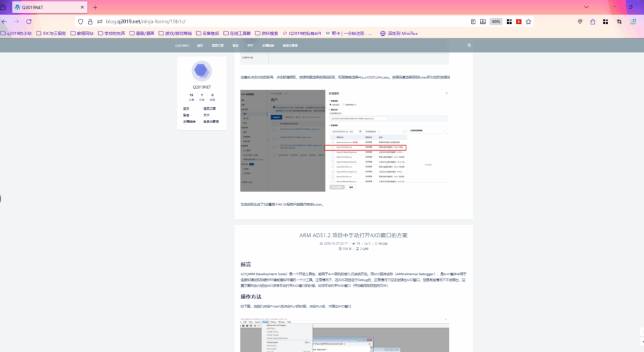Image resolution: width=644 pixels, height=352 pixels.
Task: Close the Q2019NET tab
Action: [x=82, y=8]
